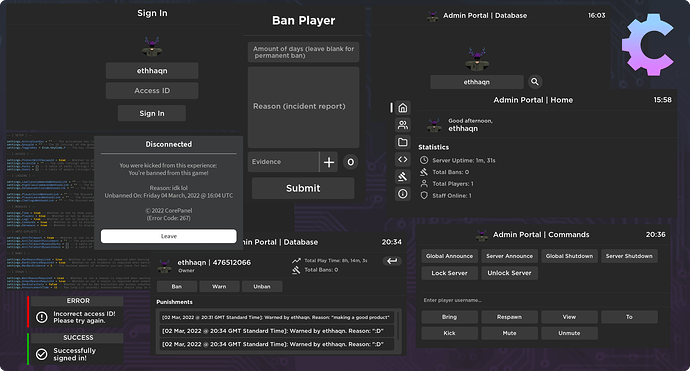Click the plus icon to add evidence
Image resolution: width=690 pixels, height=371 pixels.
click(329, 162)
